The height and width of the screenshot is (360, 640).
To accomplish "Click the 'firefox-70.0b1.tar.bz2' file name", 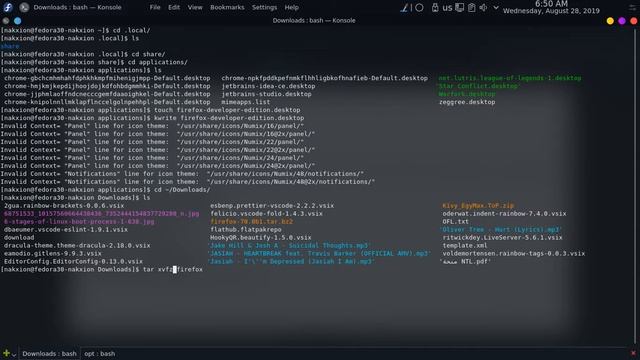I will (251, 222).
